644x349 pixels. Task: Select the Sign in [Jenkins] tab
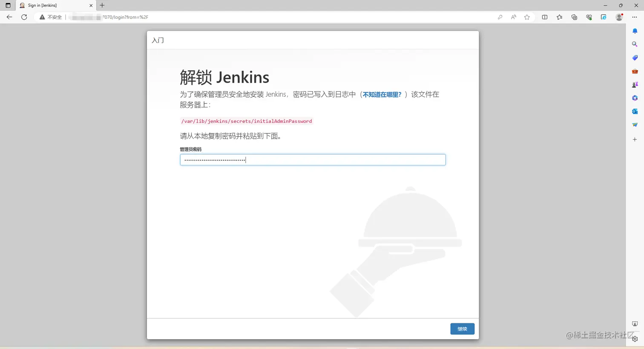click(55, 6)
